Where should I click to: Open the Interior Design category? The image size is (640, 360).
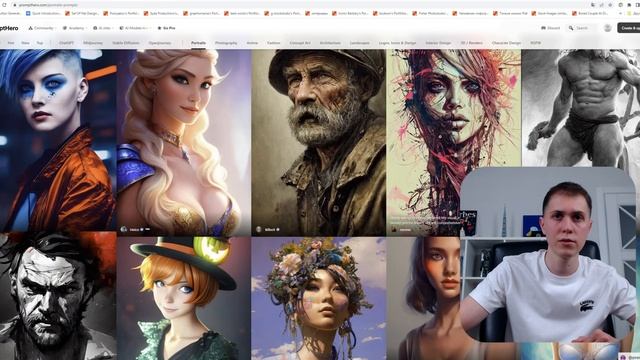coord(438,43)
